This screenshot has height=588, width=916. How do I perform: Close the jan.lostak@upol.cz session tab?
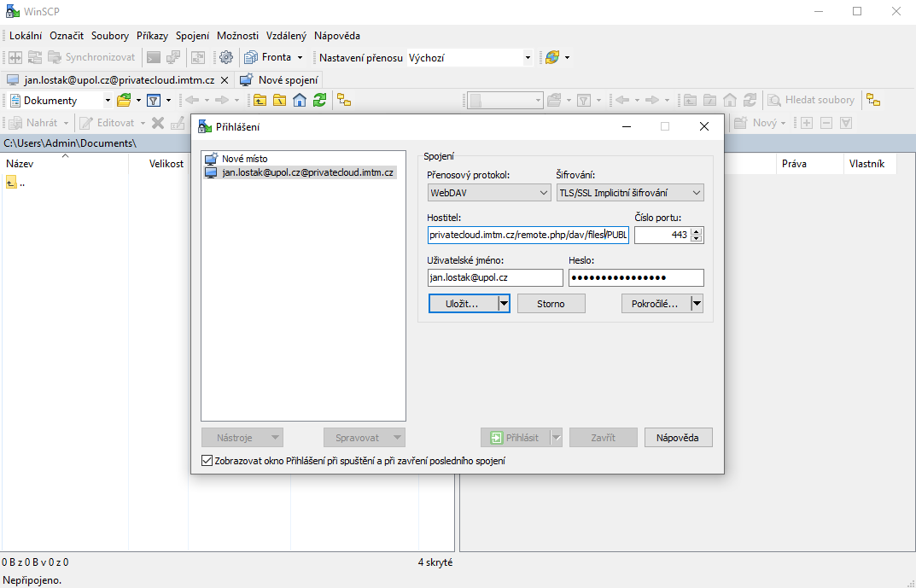[x=225, y=80]
